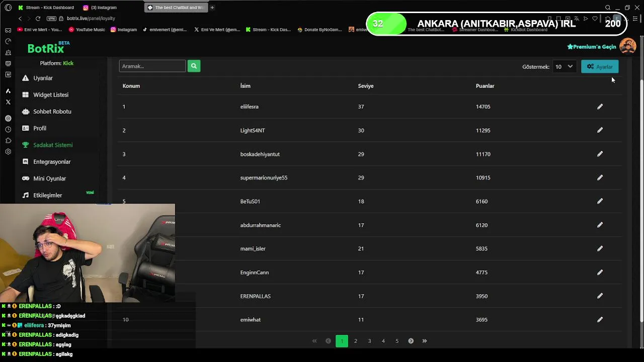Go to the next results page arrow

point(411,341)
